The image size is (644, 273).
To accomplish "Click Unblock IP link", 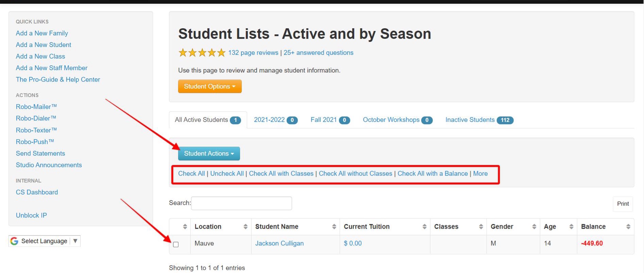I will coord(31,215).
